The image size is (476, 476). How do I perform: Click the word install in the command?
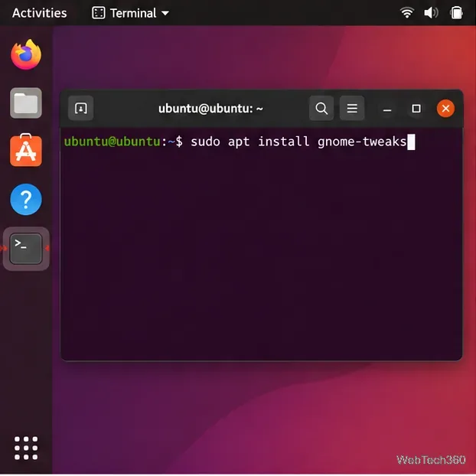[284, 142]
